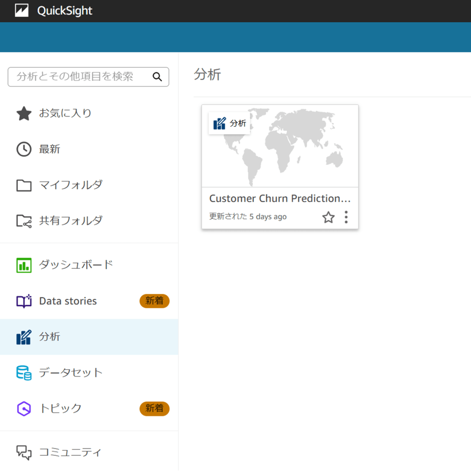Click the magnifying glass search icon
Screen dimensions: 471x476
(157, 77)
